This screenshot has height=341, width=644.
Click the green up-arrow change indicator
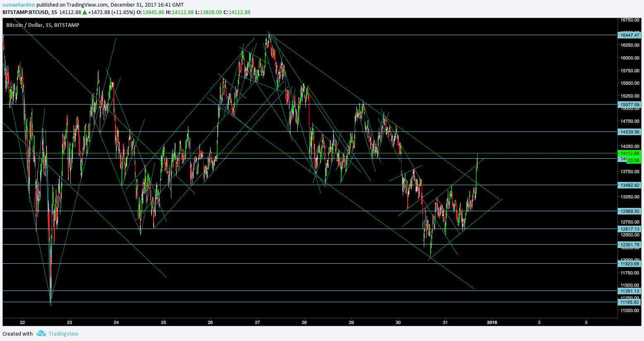[84, 12]
